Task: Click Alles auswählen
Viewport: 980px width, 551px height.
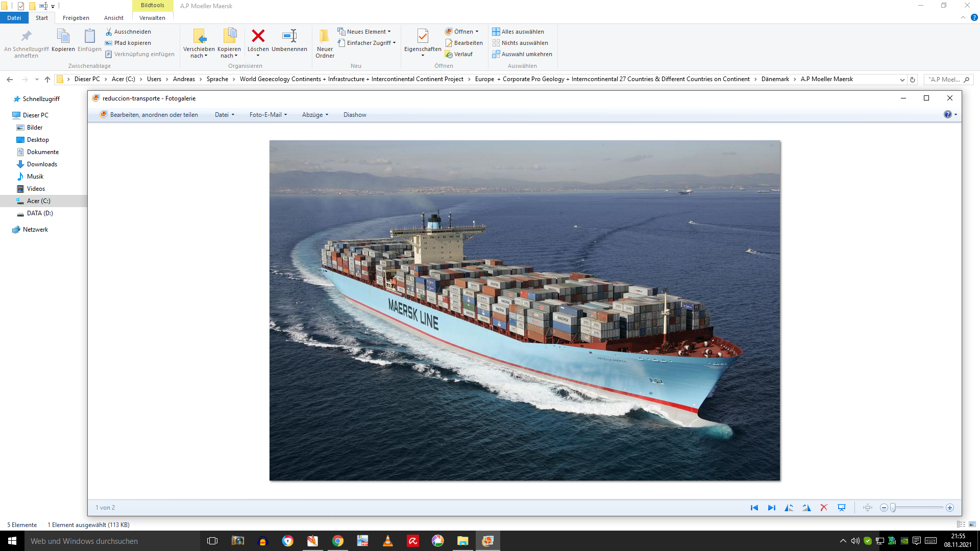Action: 518,32
